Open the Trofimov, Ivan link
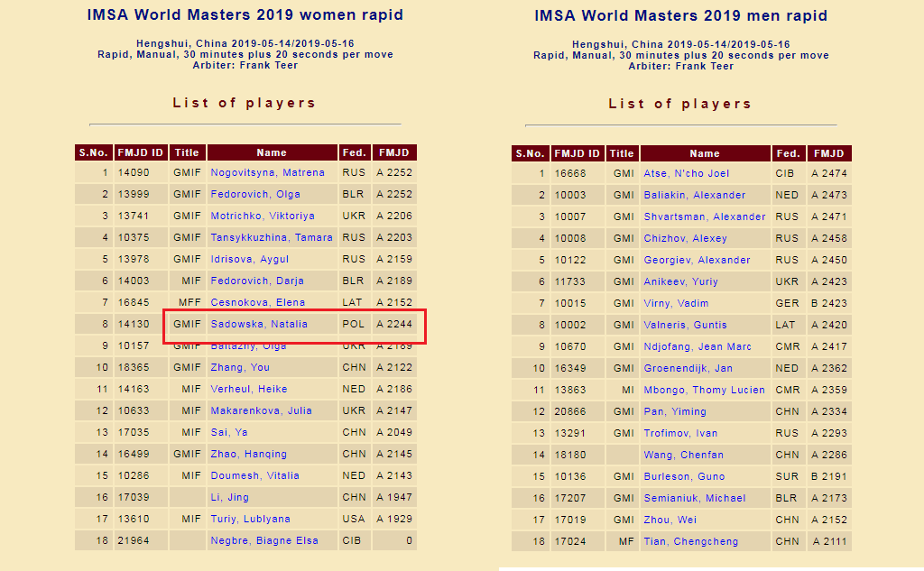 (x=680, y=434)
